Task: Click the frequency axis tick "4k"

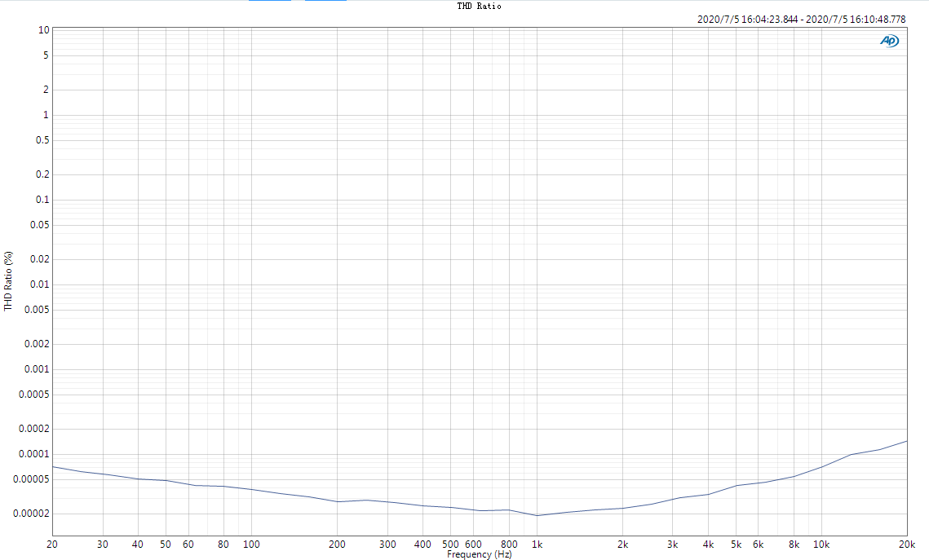Action: [708, 544]
